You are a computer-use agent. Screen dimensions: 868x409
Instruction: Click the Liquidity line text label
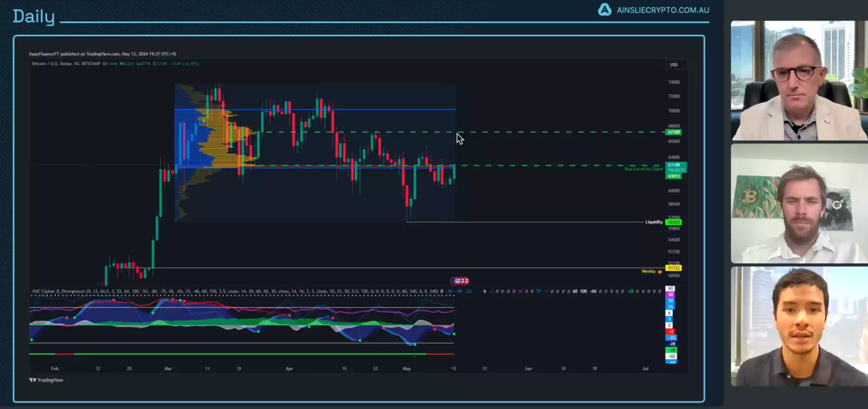coord(654,222)
